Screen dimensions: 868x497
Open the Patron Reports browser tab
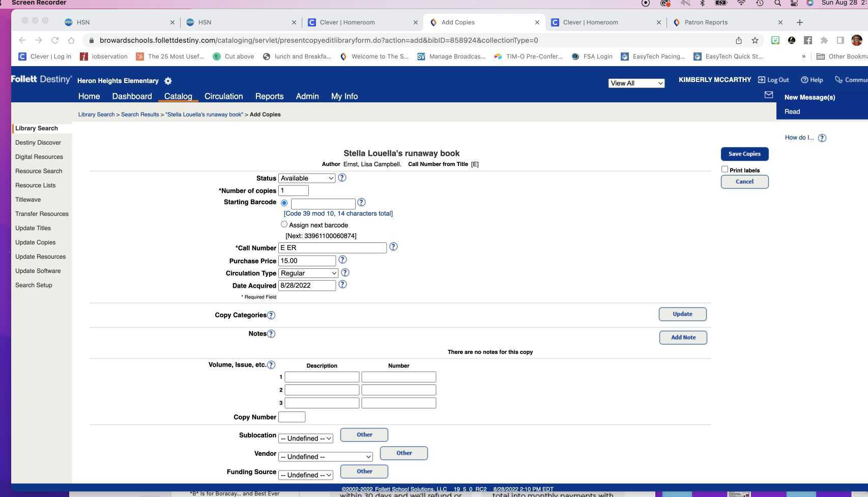[x=706, y=22]
